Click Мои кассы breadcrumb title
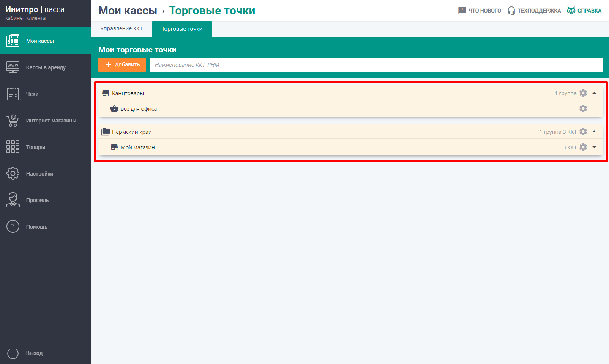Screen dimensions: 609x364 coord(128,11)
